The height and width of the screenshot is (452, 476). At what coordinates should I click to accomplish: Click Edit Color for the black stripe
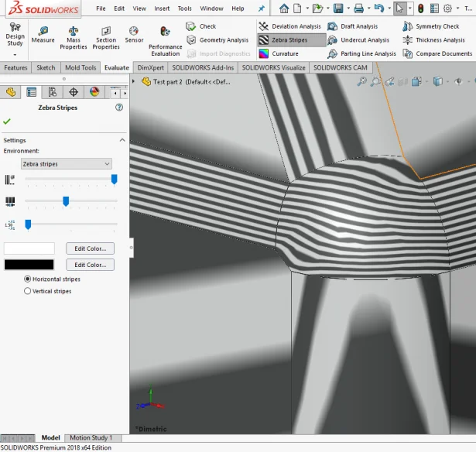pyautogui.click(x=90, y=265)
